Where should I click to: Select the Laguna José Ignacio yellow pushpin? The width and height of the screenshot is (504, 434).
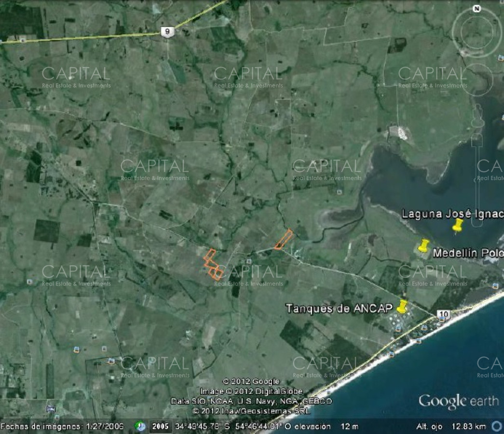click(457, 225)
